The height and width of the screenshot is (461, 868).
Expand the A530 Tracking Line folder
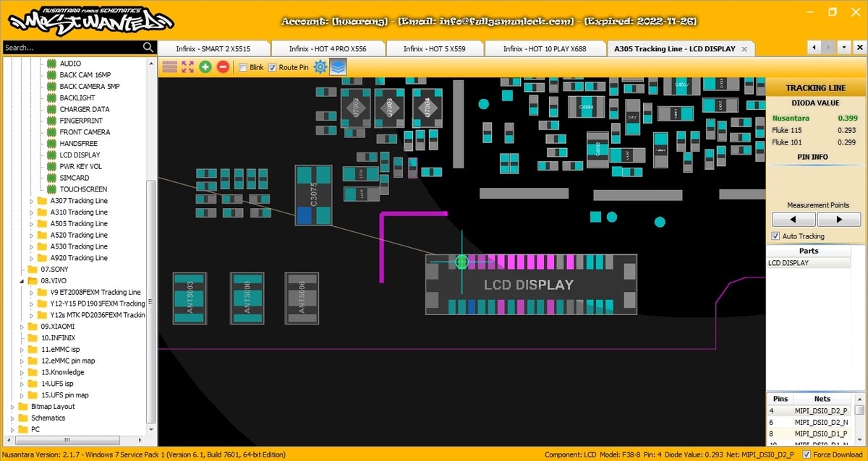[x=31, y=246]
